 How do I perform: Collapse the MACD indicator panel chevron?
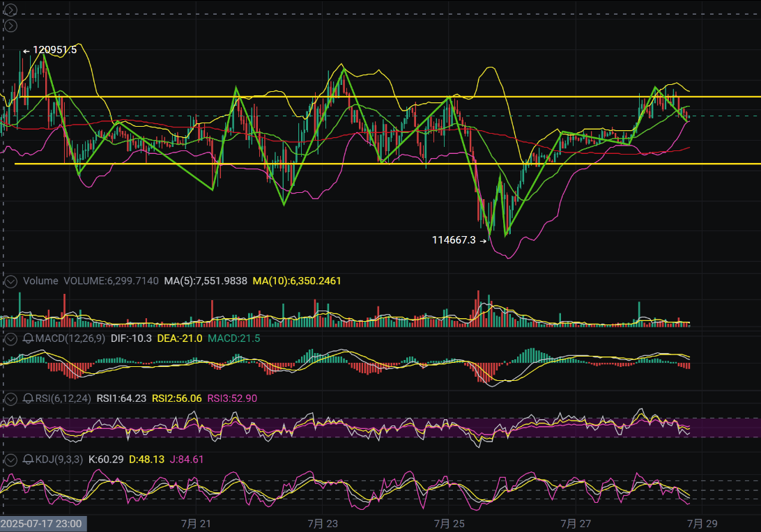click(x=10, y=338)
